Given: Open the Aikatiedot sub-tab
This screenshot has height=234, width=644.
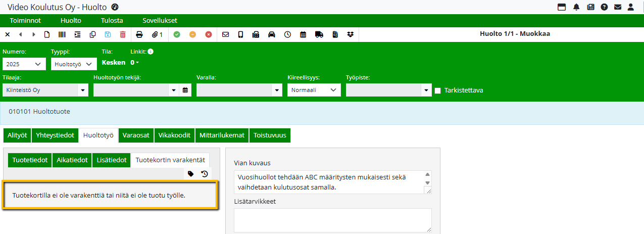Looking at the screenshot, I should click(x=72, y=160).
